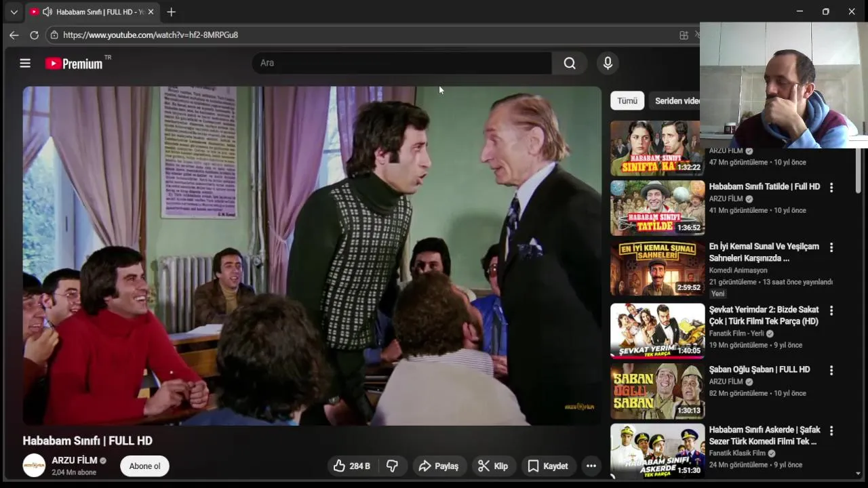Viewport: 868px width, 488px height.
Task: Open Hababam Sınıfı Tatilde | Full HD title
Action: (764, 186)
